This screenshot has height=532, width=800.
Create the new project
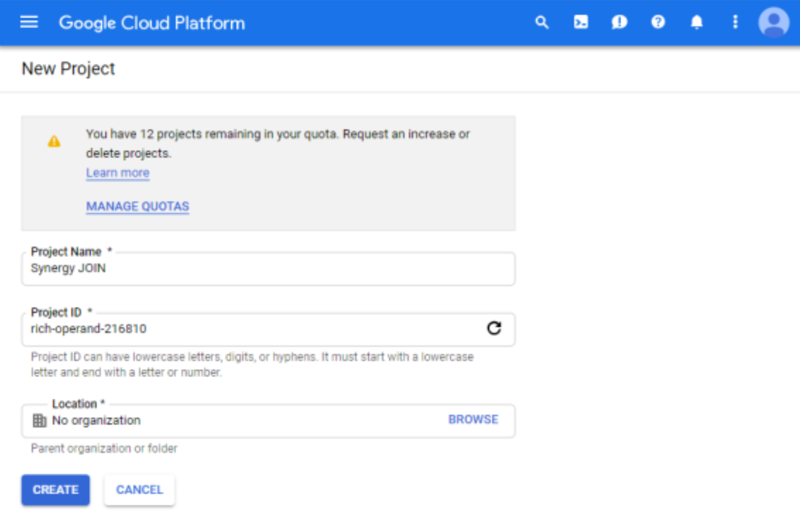(55, 490)
